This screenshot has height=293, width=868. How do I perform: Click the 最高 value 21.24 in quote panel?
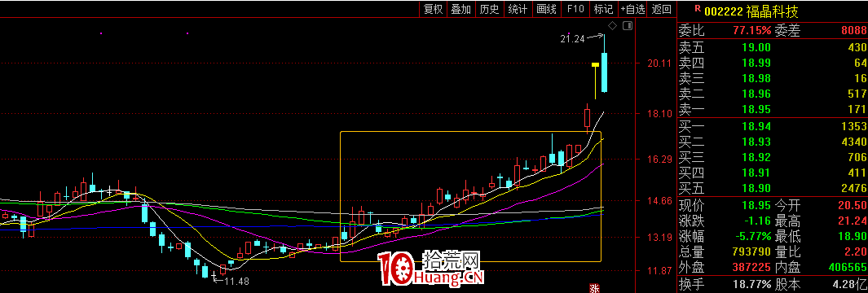pyautogui.click(x=852, y=221)
